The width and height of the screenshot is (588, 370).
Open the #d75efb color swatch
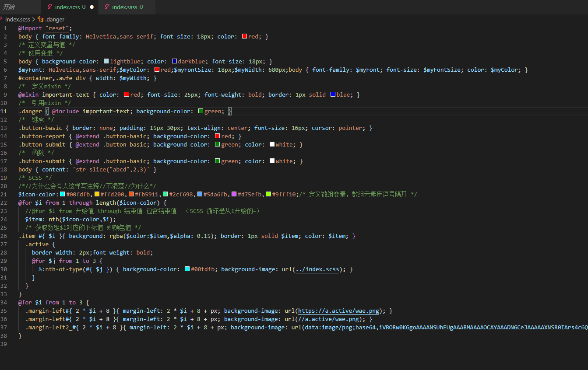click(x=234, y=195)
